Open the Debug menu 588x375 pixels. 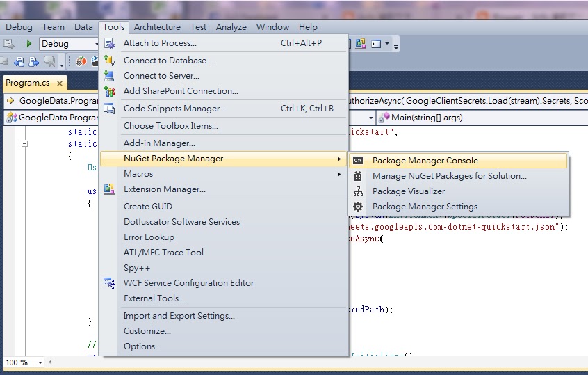click(19, 27)
